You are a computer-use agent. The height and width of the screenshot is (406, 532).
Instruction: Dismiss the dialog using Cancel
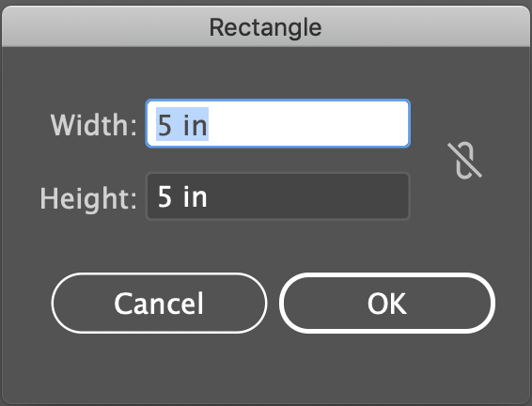coord(159,303)
